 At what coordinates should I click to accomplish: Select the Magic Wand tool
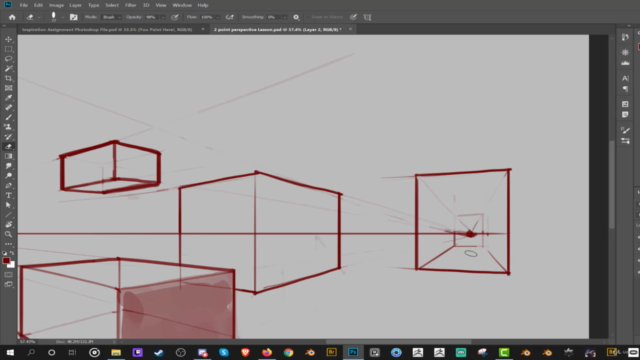(8, 69)
